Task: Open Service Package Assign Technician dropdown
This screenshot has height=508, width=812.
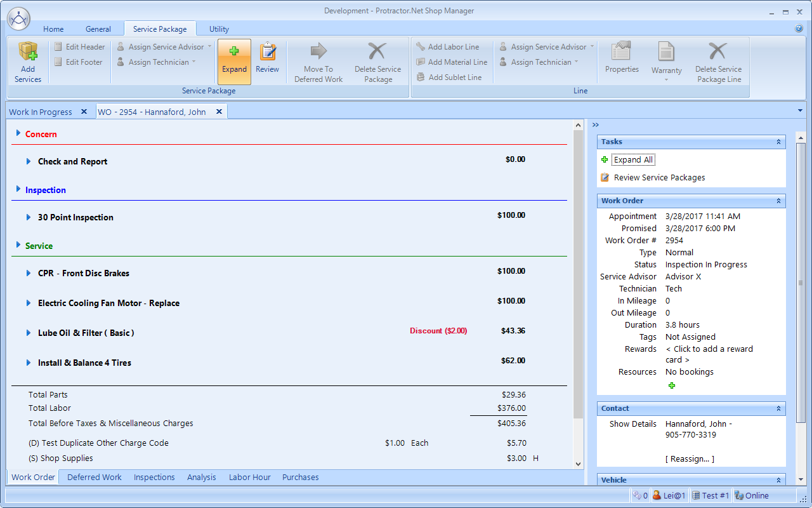Action: (156, 62)
